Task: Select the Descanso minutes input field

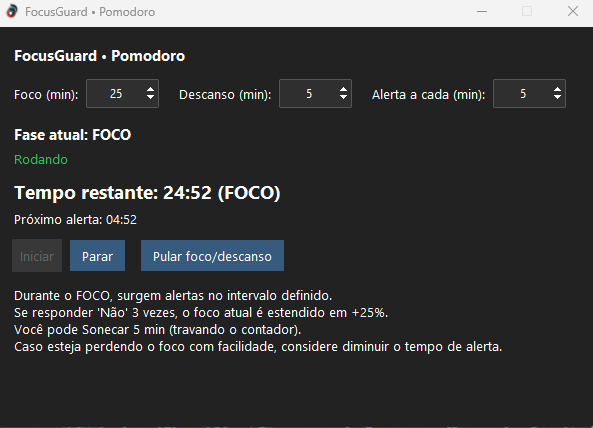Action: pyautogui.click(x=309, y=94)
